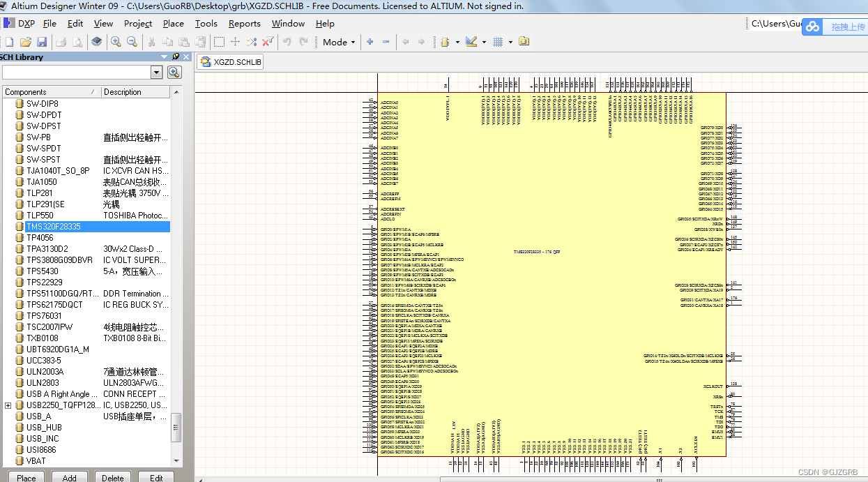Click the Print Preview icon
Screen dimensions: 868x482
point(77,42)
